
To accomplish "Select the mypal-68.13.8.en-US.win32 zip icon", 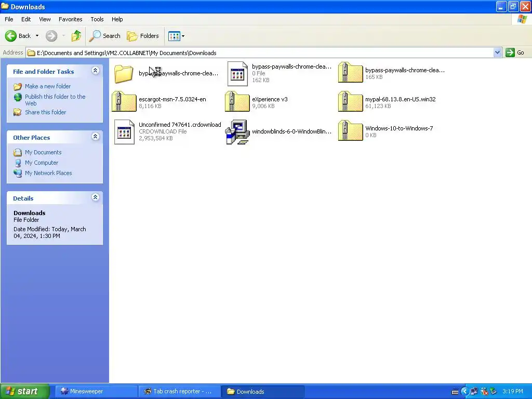I will click(x=351, y=101).
